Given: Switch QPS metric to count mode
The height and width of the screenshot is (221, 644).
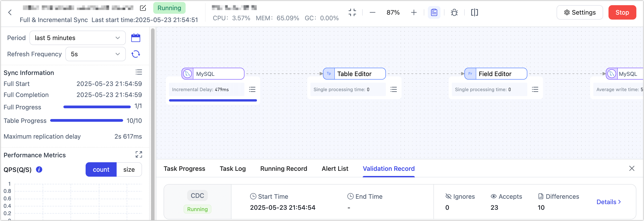Looking at the screenshot, I should (101, 169).
